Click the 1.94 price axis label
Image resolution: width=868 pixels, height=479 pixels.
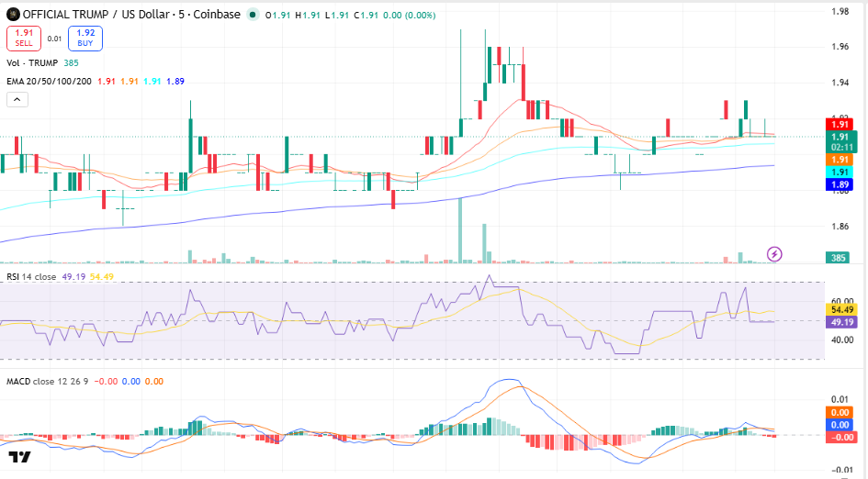[x=840, y=83]
